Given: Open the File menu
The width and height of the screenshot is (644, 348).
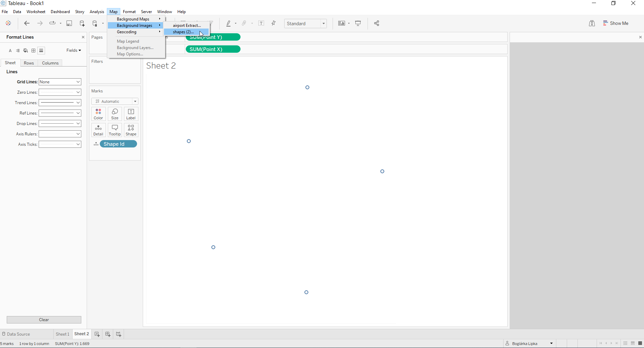Looking at the screenshot, I should pyautogui.click(x=5, y=12).
